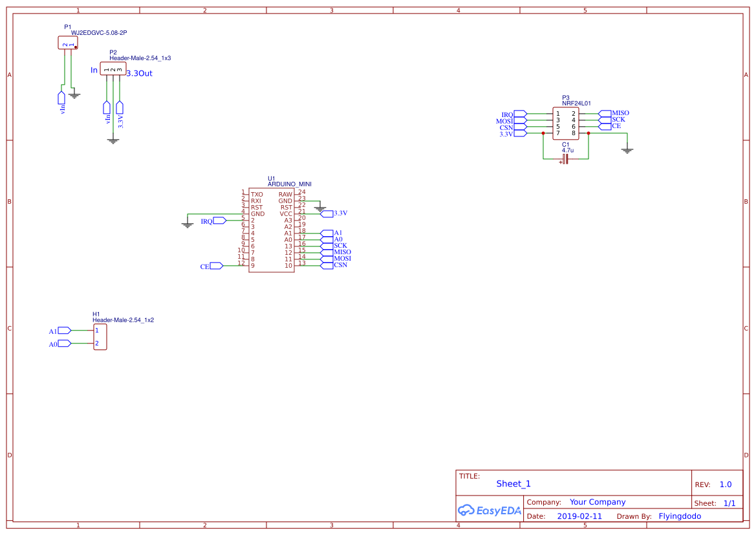Click the 'Header-Male-2.54_1x3' part name
This screenshot has width=756, height=535.
point(140,58)
